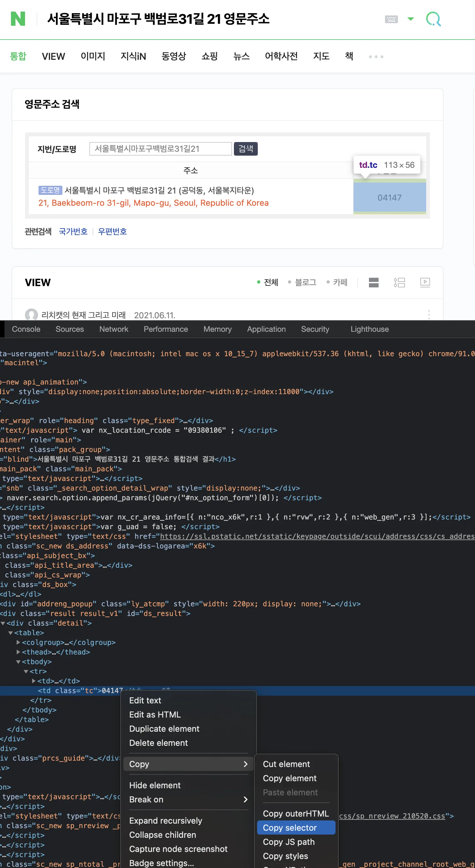
Task: Open the DevTools Performance tab
Action: pos(166,329)
